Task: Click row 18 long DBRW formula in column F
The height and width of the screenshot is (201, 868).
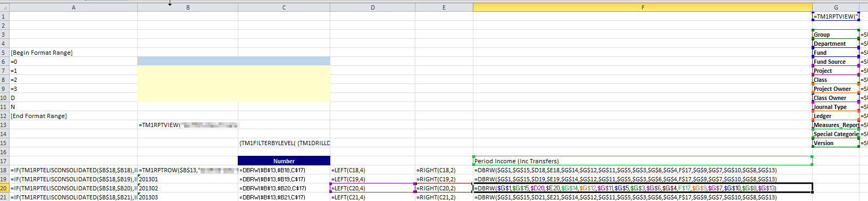Action: coord(642,170)
